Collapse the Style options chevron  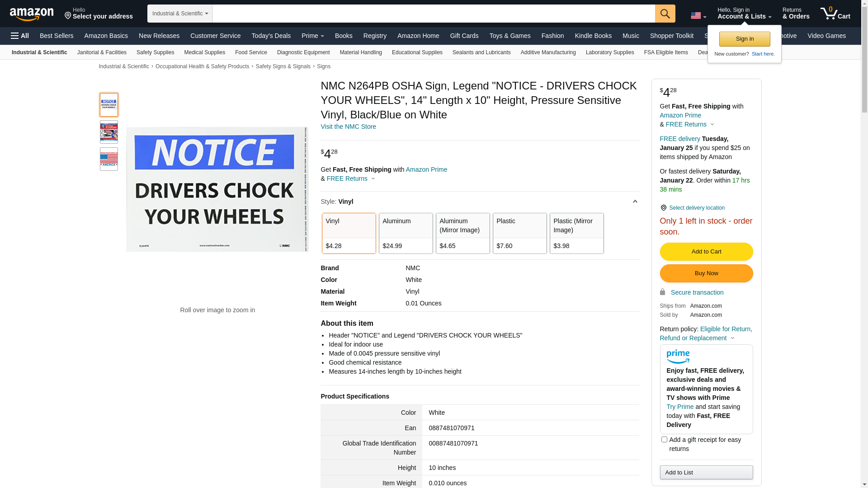pyautogui.click(x=635, y=202)
